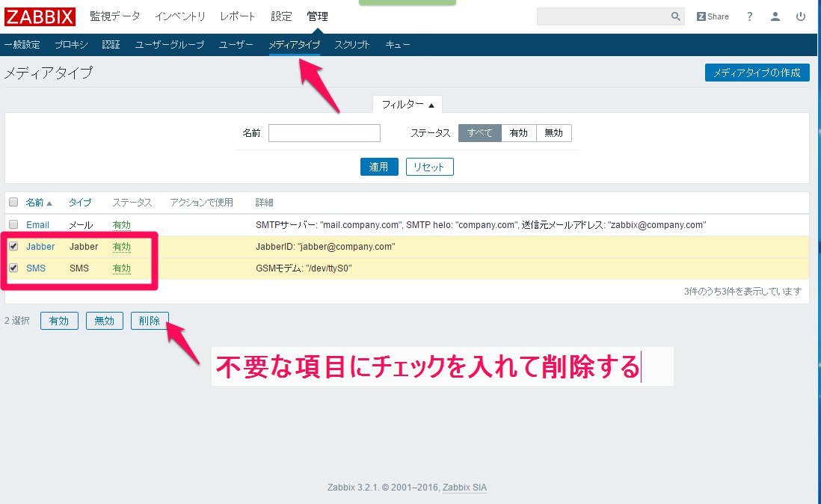Image resolution: width=821 pixels, height=504 pixels.
Task: Click the 2 選択 counter text
Action: 17,321
